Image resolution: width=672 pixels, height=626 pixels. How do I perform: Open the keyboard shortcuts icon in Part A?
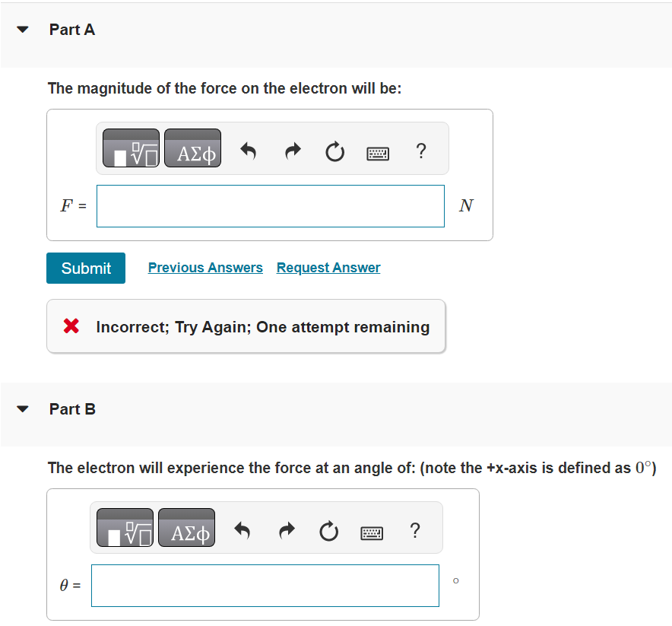click(378, 152)
